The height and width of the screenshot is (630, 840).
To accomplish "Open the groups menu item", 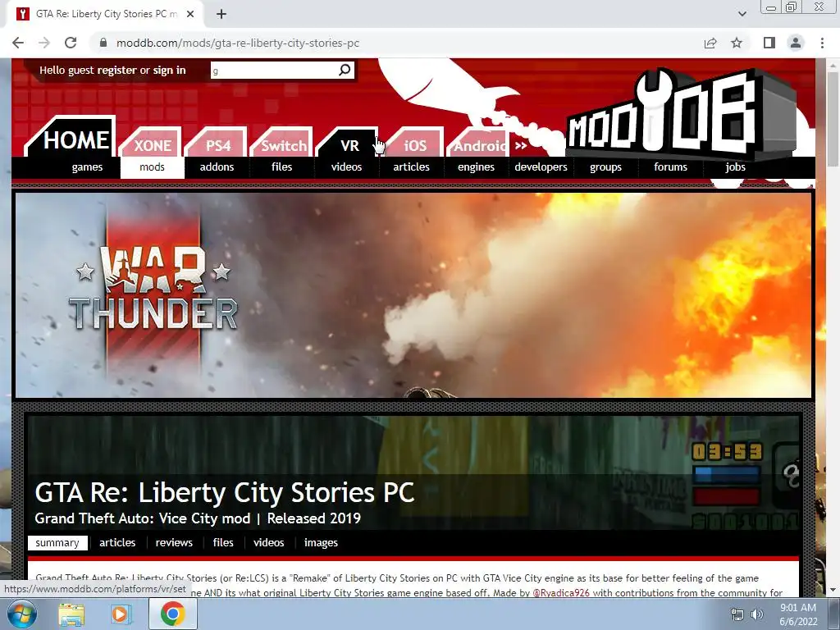I will [x=606, y=167].
